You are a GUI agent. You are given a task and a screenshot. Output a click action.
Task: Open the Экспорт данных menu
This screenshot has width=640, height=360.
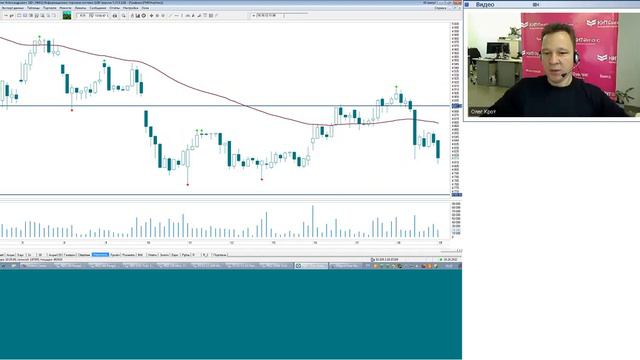pos(13,8)
